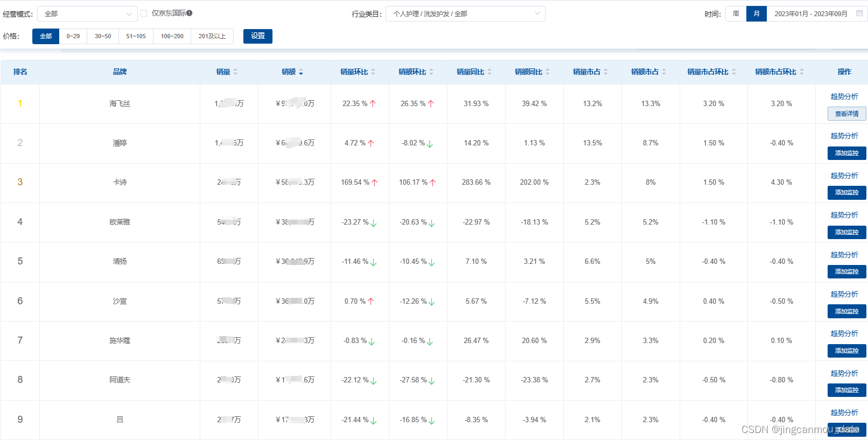This screenshot has height=440, width=868.
Task: Sort by 销量 column icon
Action: click(x=235, y=72)
